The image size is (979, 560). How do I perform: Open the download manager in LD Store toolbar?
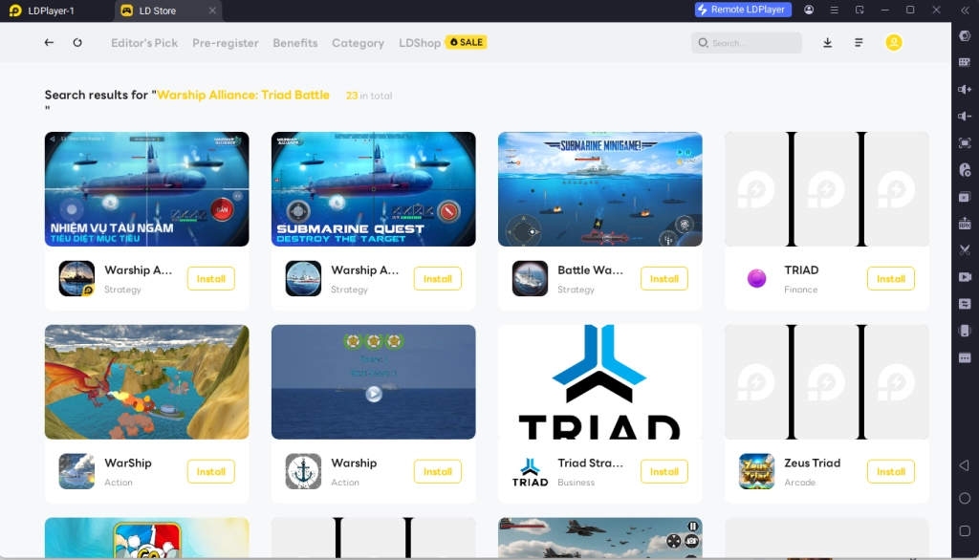pos(827,43)
